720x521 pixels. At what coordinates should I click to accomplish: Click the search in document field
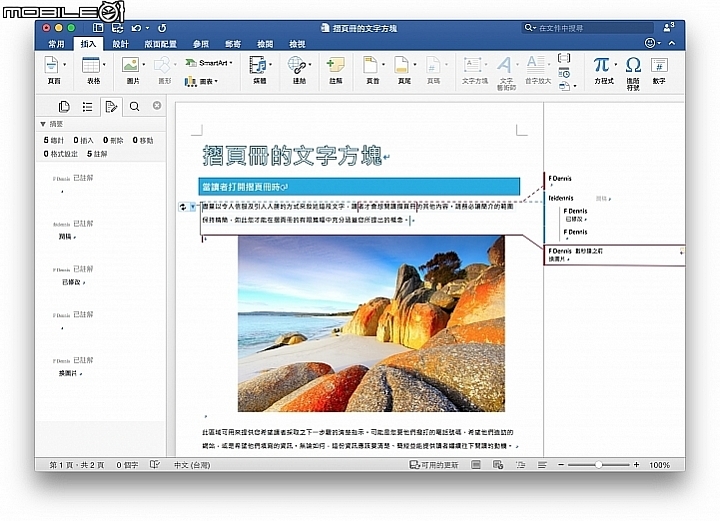pyautogui.click(x=588, y=28)
